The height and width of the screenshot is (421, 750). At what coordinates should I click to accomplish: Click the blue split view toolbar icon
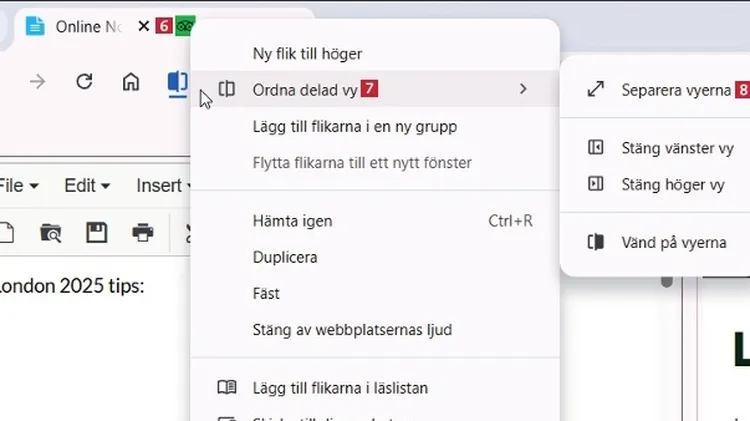(177, 82)
